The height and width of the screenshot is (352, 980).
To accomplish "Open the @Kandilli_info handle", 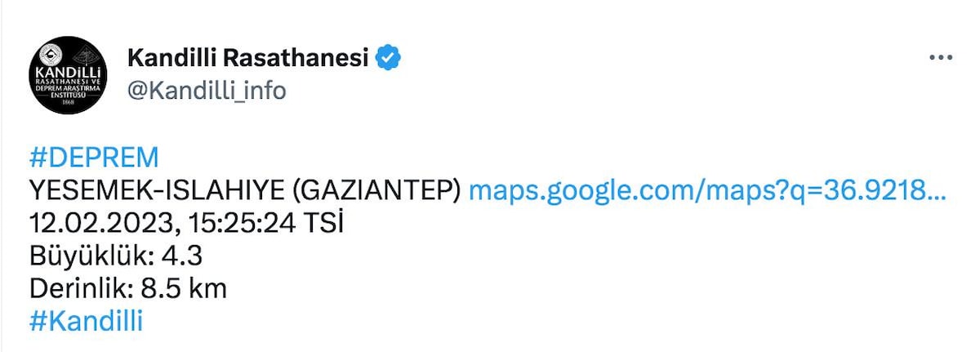I will click(207, 91).
